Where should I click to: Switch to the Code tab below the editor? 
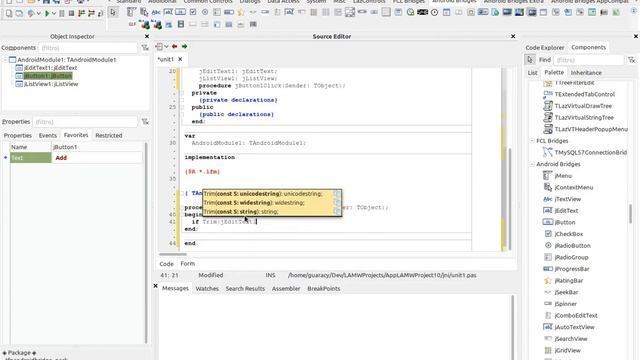(x=166, y=264)
